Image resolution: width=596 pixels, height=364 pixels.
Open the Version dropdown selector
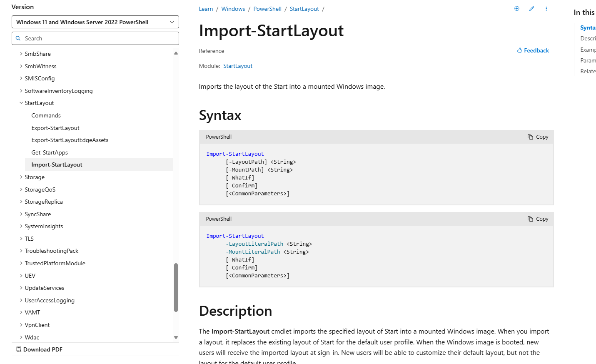coord(95,22)
